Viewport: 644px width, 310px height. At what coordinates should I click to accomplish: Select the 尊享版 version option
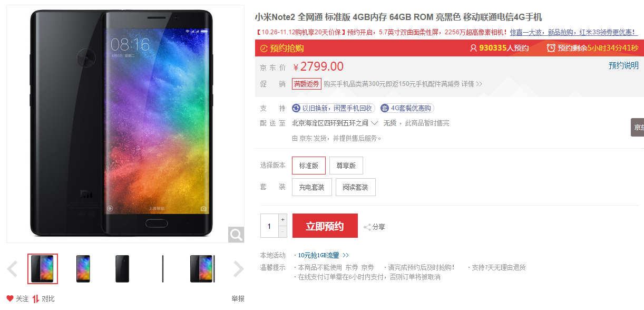point(346,166)
